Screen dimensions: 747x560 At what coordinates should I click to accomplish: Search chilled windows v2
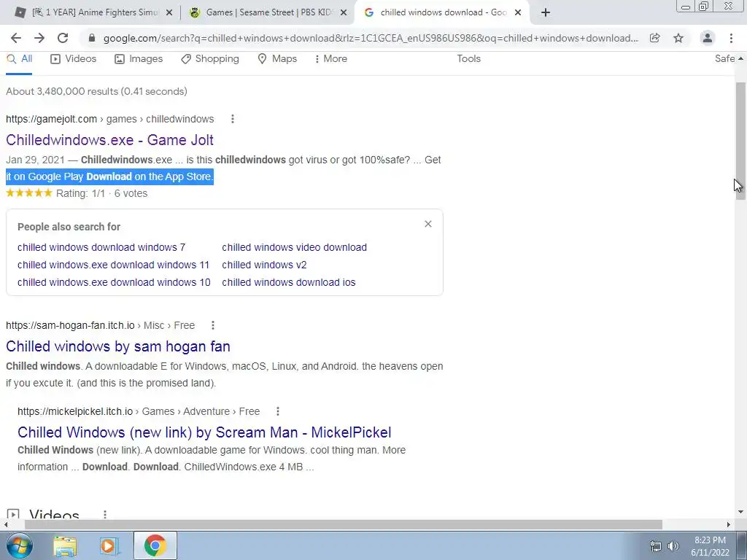point(264,265)
